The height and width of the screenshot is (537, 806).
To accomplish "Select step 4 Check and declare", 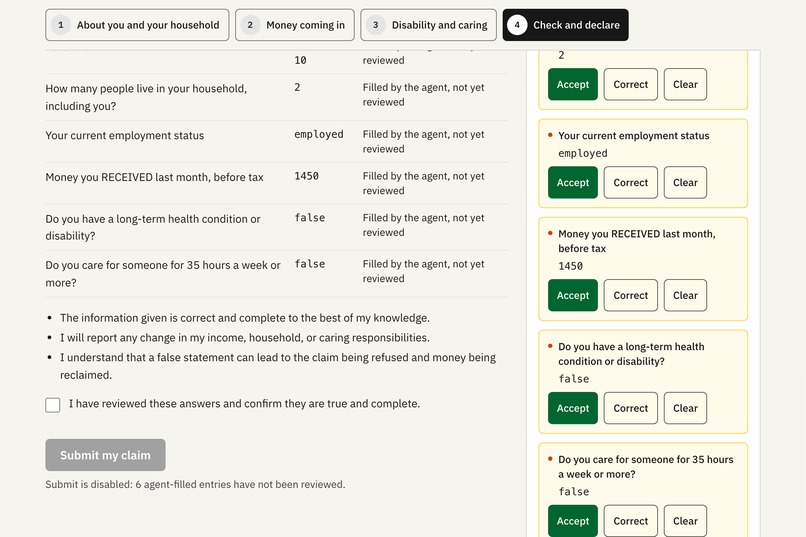I will pos(565,25).
